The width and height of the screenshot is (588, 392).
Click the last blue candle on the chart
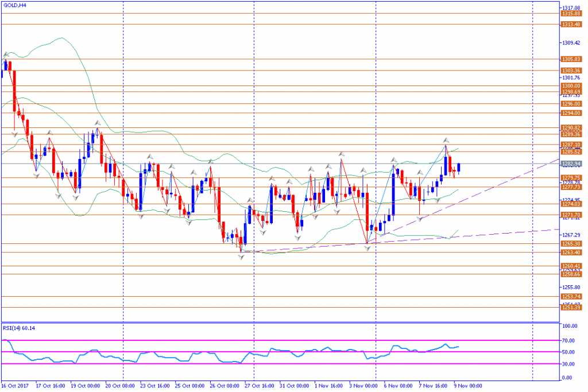pos(458,168)
